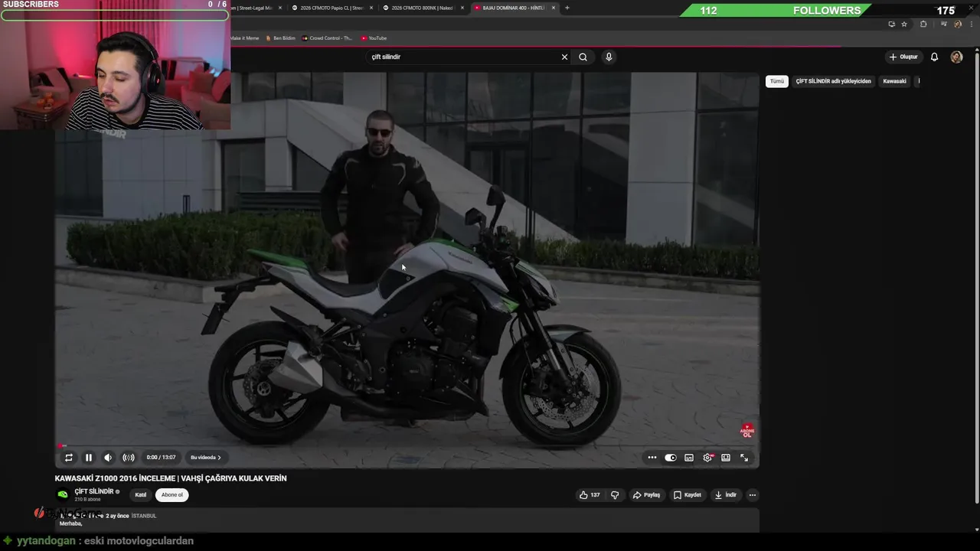Screen dimensions: 980x551
Task: Mute the video volume
Action: [108, 458]
